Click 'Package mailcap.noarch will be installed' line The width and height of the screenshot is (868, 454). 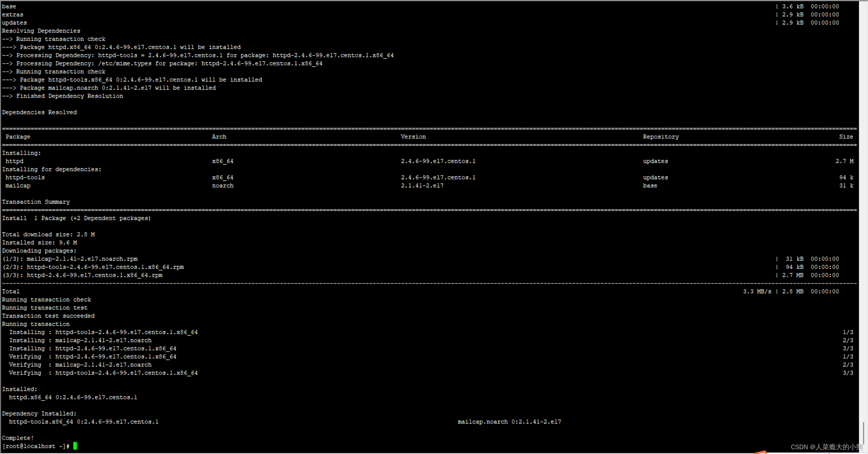109,88
